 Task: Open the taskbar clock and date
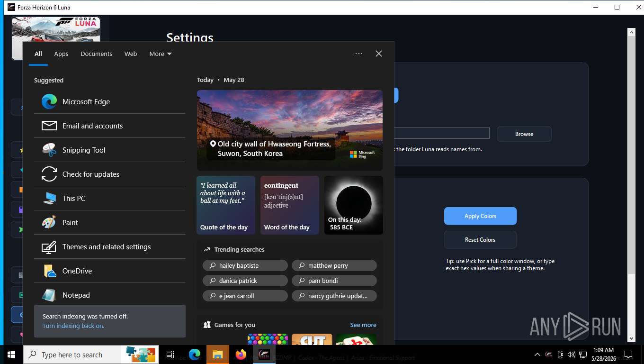point(603,355)
